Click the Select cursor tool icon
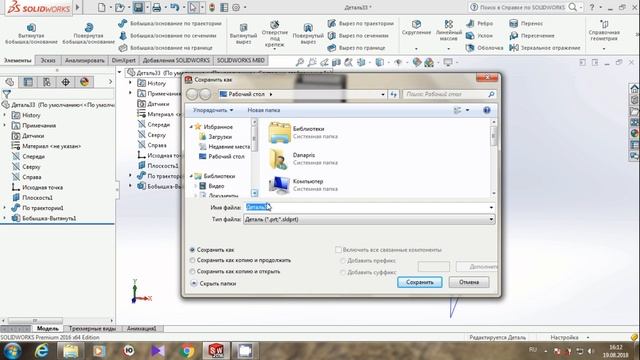 [193, 7]
